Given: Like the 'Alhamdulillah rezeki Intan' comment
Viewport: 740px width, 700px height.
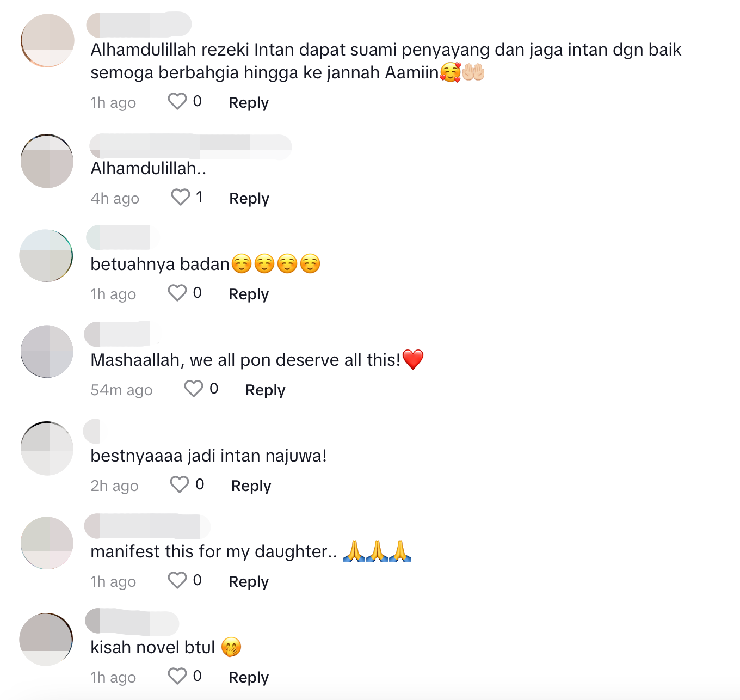Looking at the screenshot, I should 177,101.
